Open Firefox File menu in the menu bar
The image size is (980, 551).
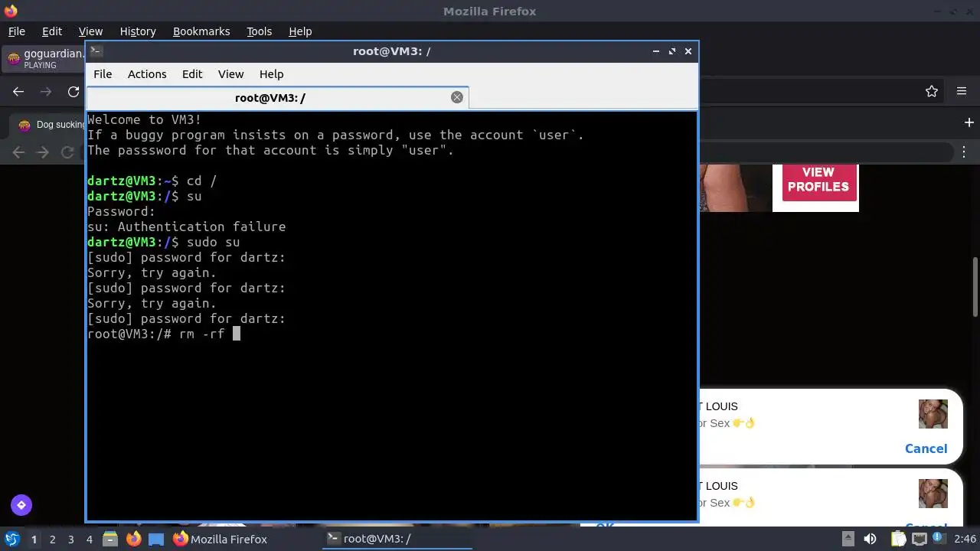[16, 31]
